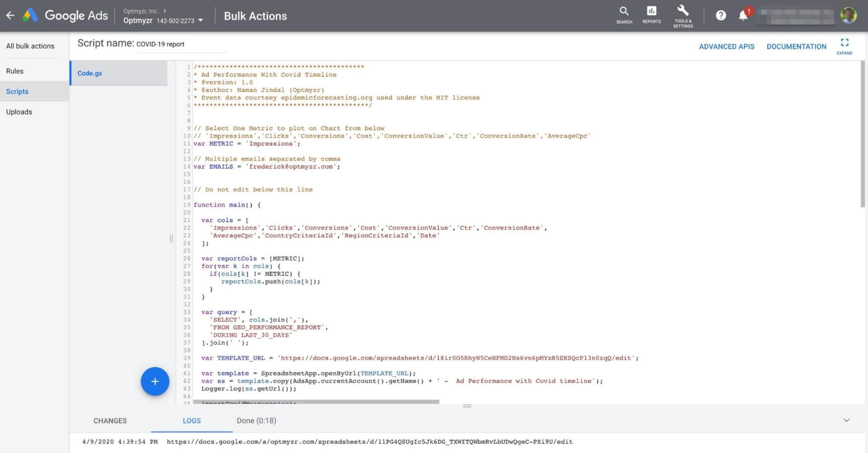Viewport: 868px width, 453px height.
Task: Click the account number 142-502-2273
Action: tap(175, 21)
